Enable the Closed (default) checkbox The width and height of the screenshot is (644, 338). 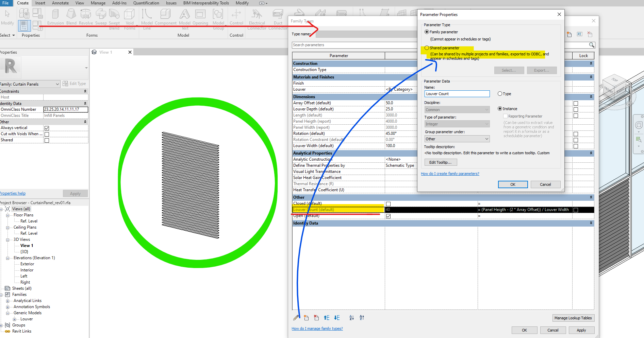[x=388, y=204]
